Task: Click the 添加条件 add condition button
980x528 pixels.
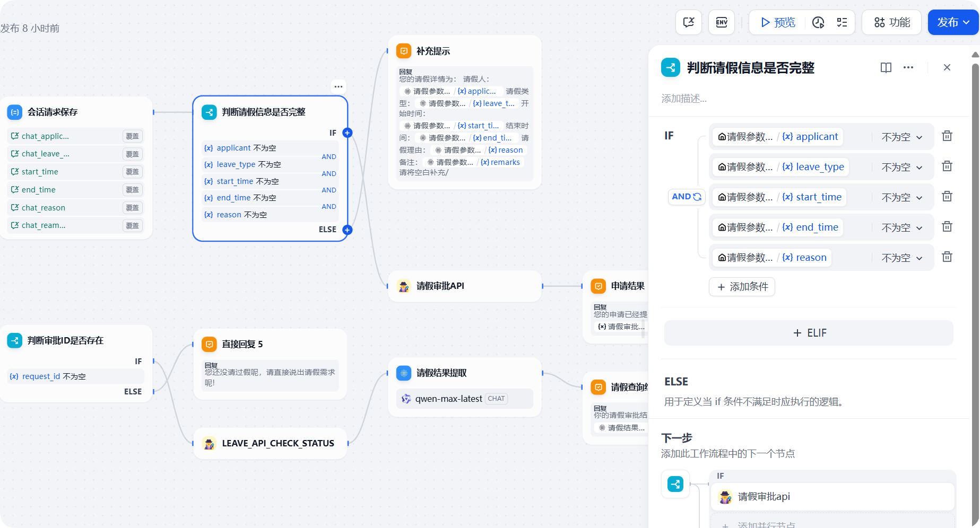Action: [742, 287]
